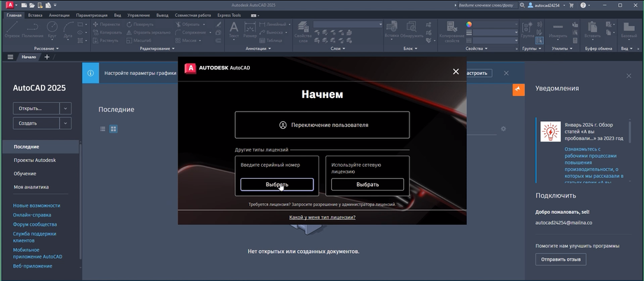Viewport: 644px width, 281px height.
Task: Expand the Утилиты panel title
Action: click(562, 48)
